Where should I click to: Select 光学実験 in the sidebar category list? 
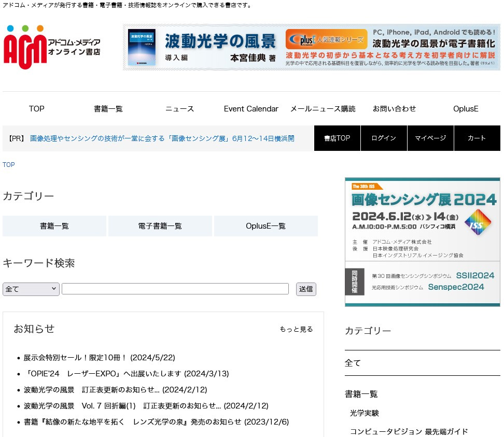point(364,413)
